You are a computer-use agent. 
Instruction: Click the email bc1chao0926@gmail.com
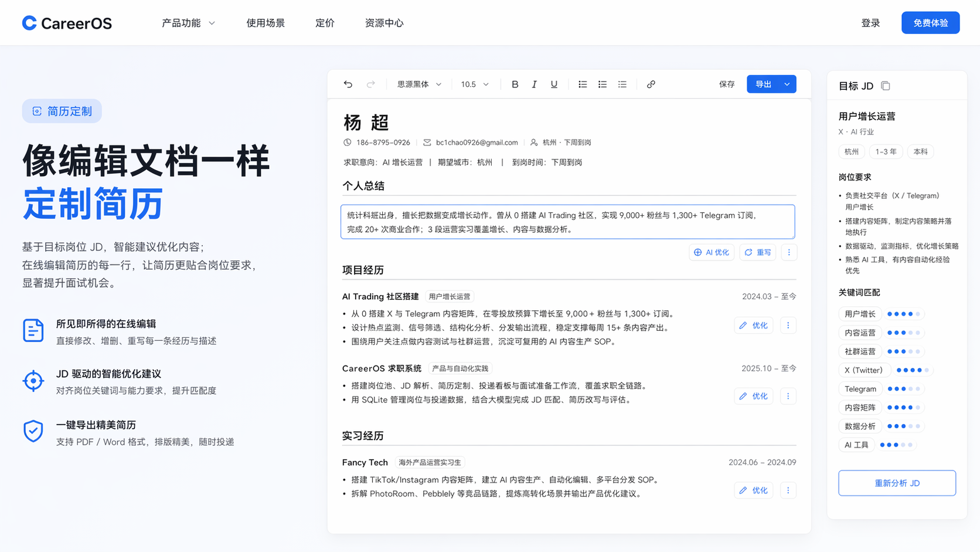477,143
